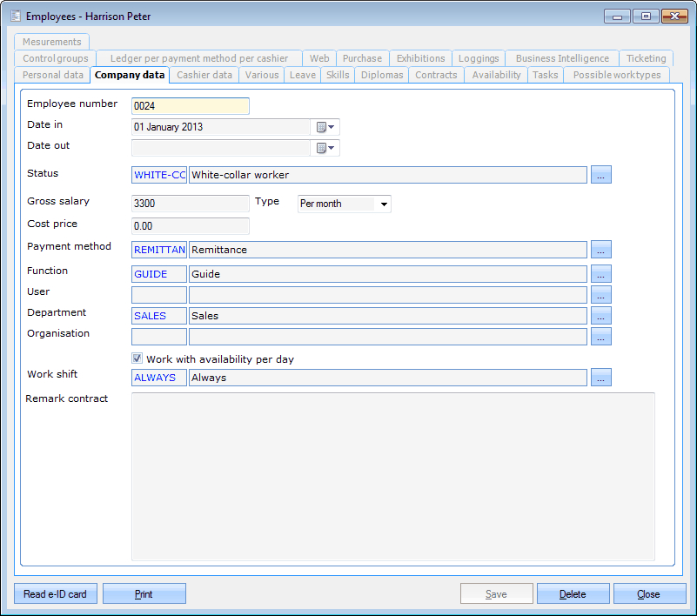This screenshot has height=616, width=697.
Task: Open the User lookup browse button
Action: click(601, 295)
